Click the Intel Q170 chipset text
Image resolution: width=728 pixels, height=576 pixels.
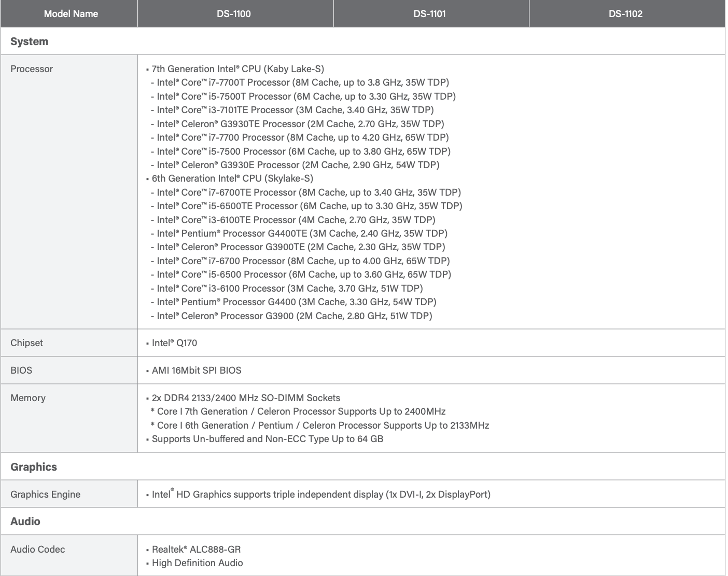[x=174, y=343]
